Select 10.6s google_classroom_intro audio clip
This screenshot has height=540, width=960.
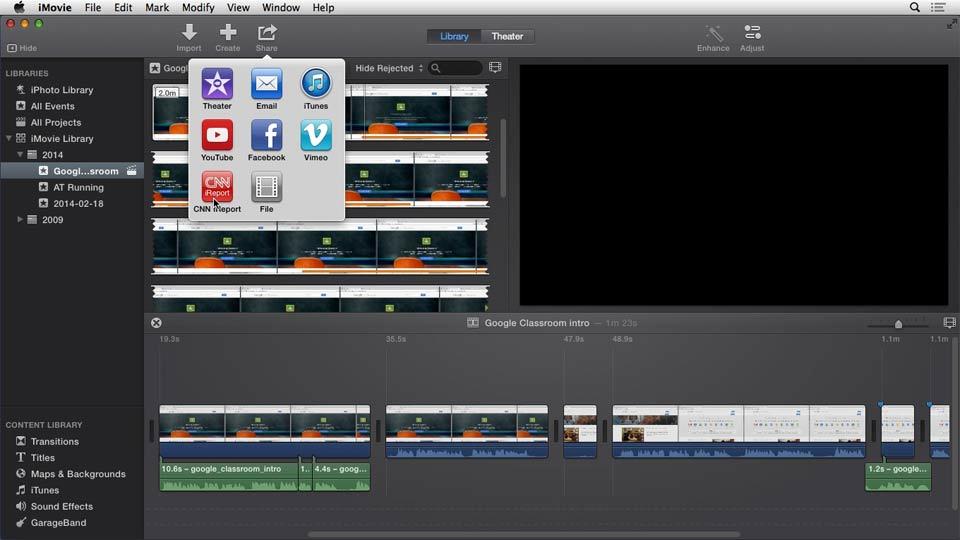(x=229, y=477)
